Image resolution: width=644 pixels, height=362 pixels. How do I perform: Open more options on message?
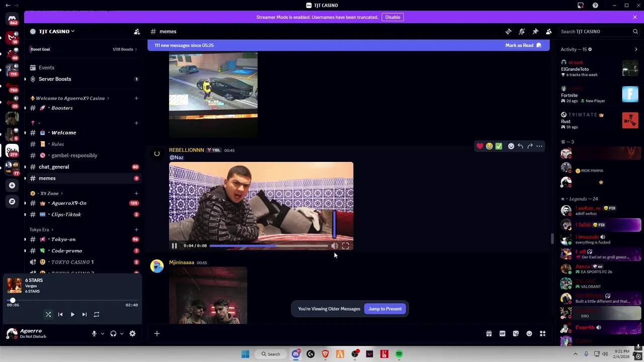[x=539, y=146]
